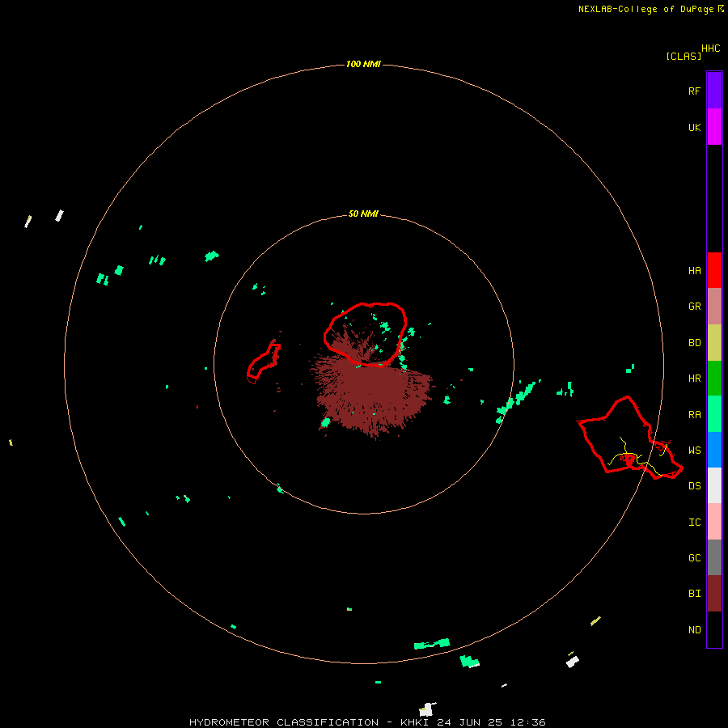
Task: Click the 'GC' legend label
Action: click(x=694, y=558)
